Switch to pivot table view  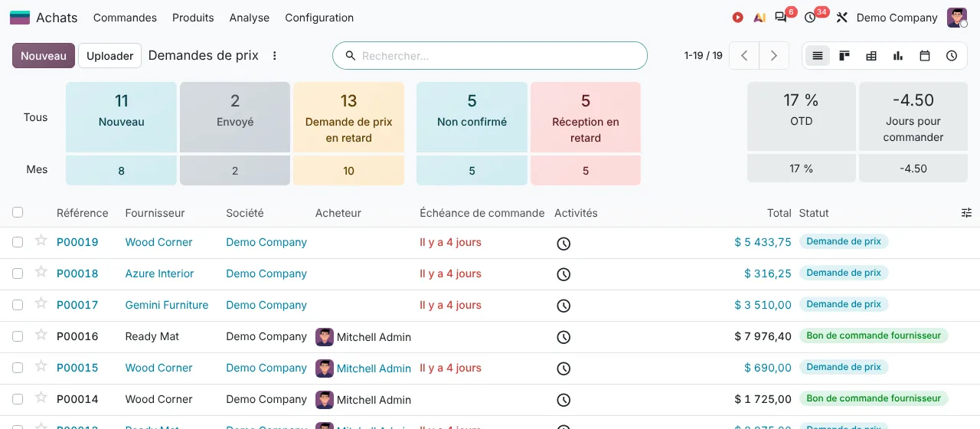coord(871,56)
